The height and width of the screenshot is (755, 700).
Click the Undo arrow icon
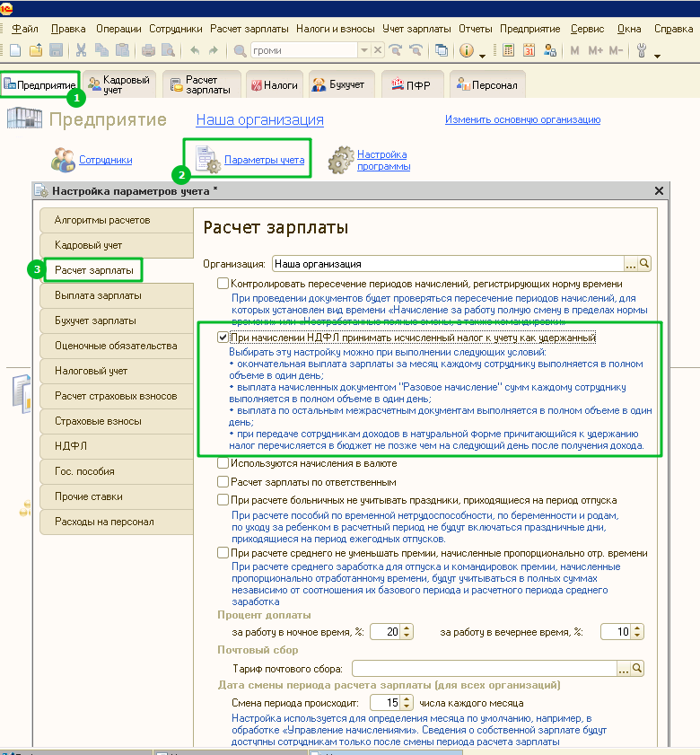tap(195, 50)
